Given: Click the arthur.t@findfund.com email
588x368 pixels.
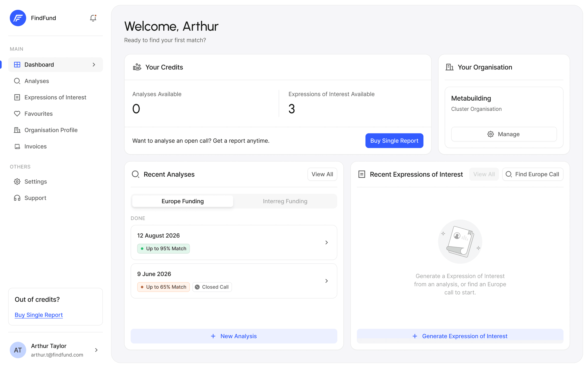Looking at the screenshot, I should point(57,355).
